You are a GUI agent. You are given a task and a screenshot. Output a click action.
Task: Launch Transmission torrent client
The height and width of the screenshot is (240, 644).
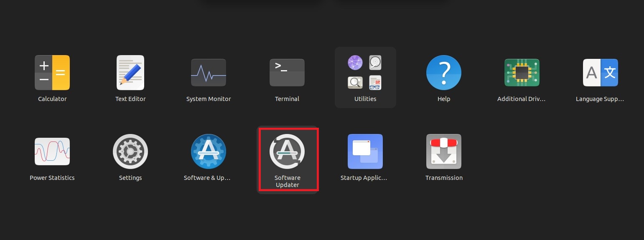click(x=444, y=152)
